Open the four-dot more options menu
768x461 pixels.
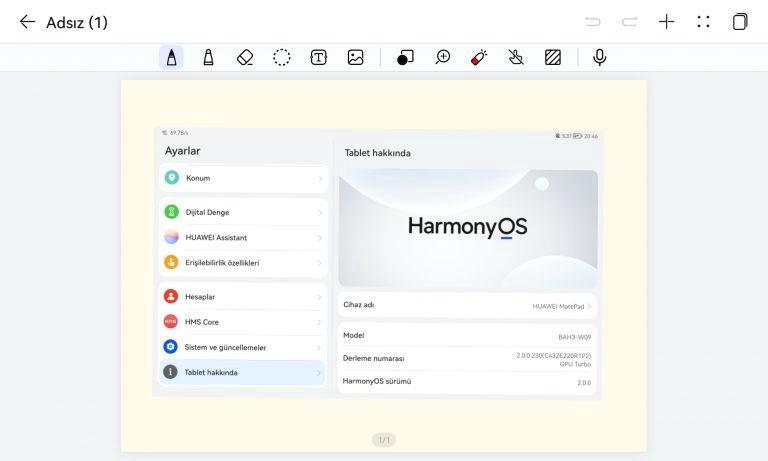pyautogui.click(x=703, y=22)
